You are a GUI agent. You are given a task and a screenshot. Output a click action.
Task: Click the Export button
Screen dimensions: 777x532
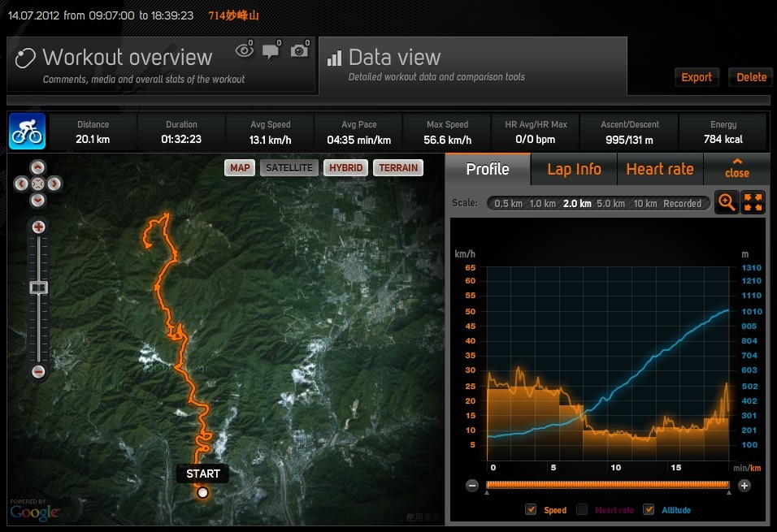697,77
